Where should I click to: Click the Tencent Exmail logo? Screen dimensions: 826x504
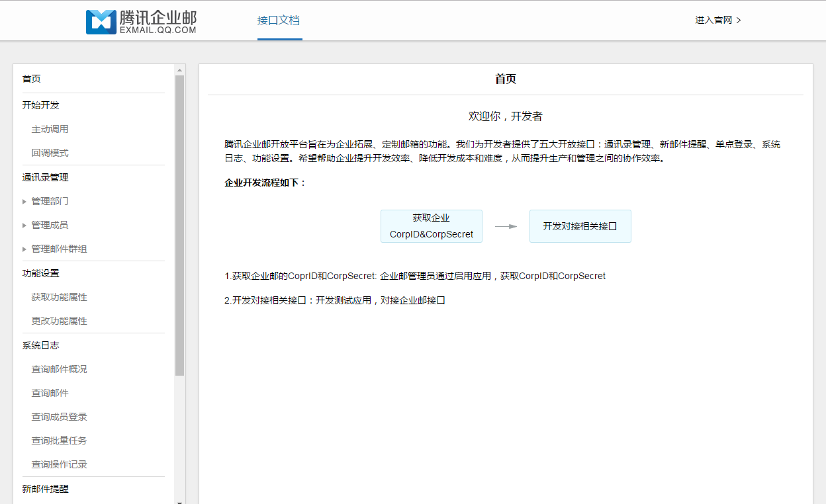(x=141, y=21)
